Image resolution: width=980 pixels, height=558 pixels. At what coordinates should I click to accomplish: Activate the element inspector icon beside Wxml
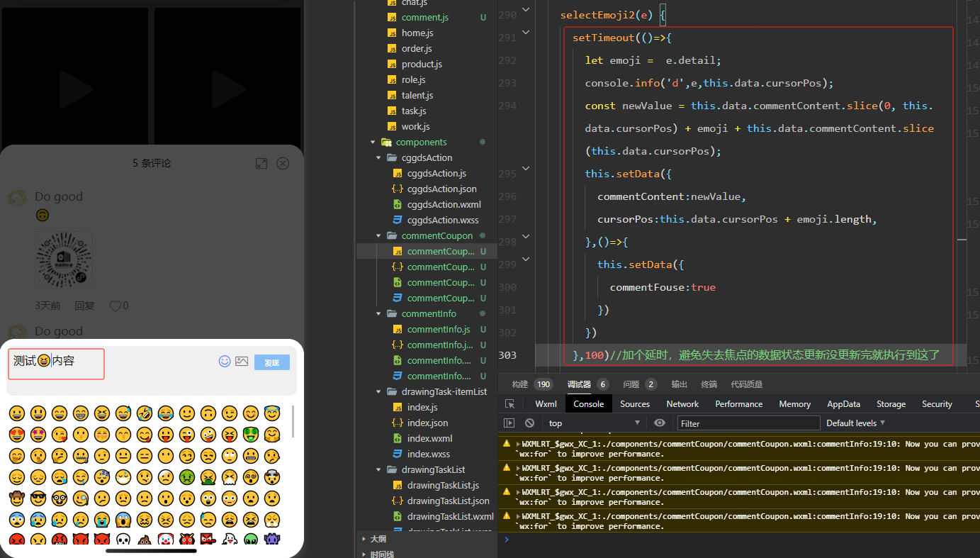coord(509,403)
